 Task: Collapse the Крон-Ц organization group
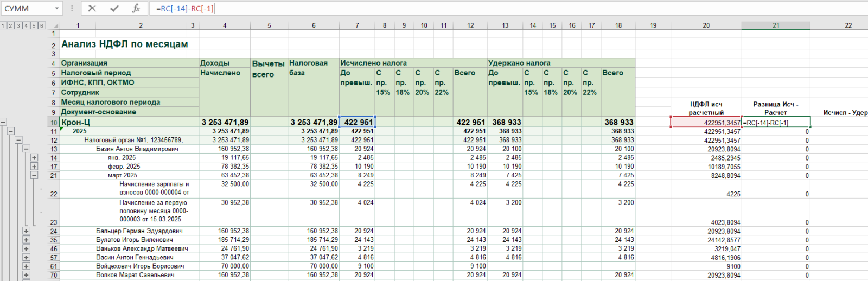point(3,122)
